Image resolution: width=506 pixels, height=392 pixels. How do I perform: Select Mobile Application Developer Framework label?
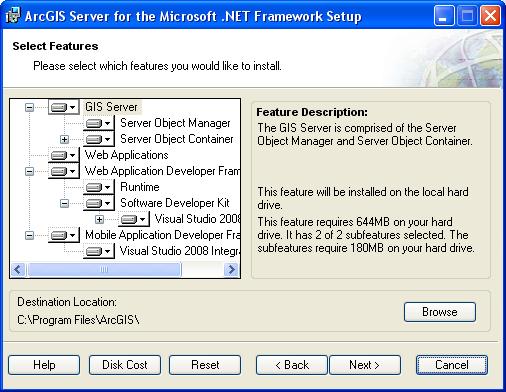[162, 235]
